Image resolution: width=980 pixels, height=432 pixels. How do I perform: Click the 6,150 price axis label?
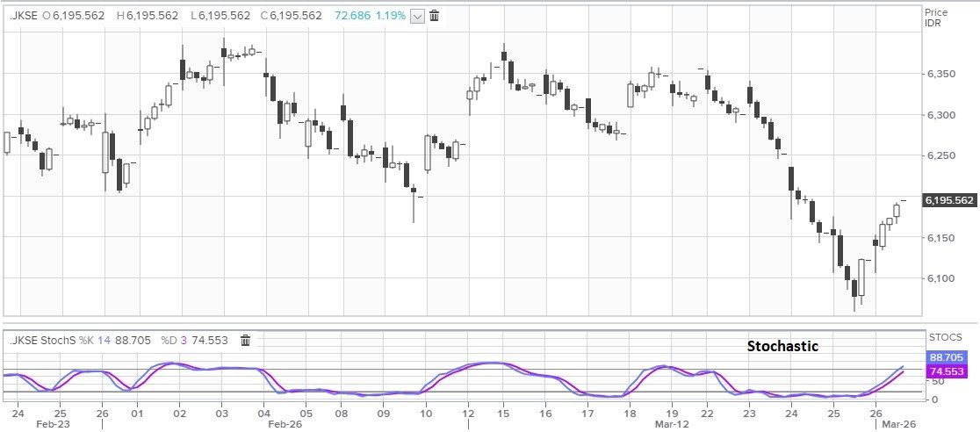940,238
